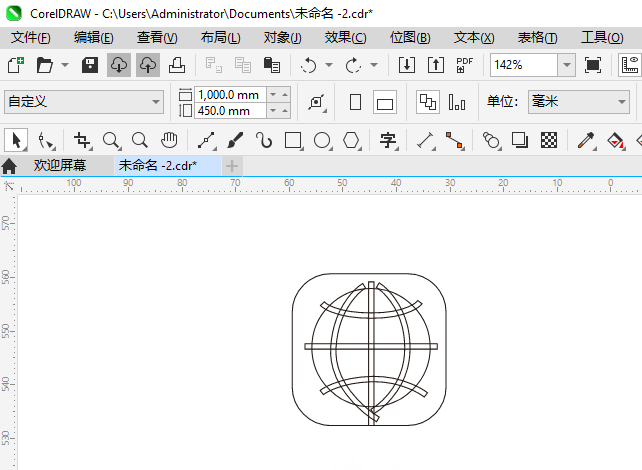Image resolution: width=642 pixels, height=470 pixels.
Task: Click the Export icon
Action: [436, 65]
